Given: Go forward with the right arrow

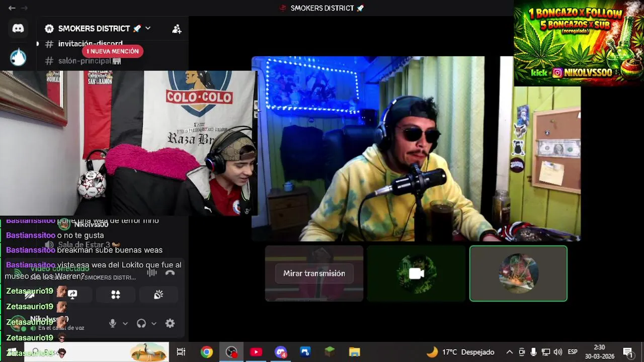Looking at the screenshot, I should (24, 8).
